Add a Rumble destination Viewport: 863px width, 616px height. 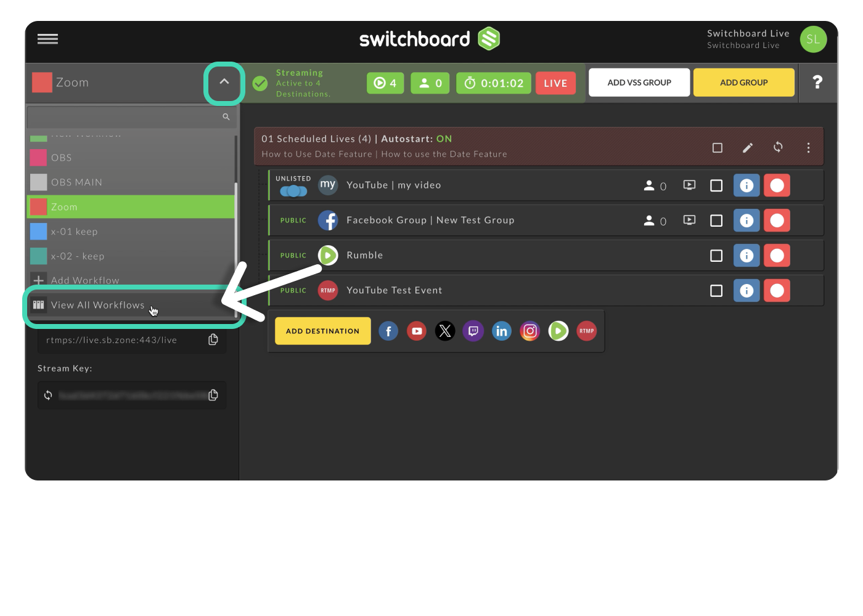(558, 331)
